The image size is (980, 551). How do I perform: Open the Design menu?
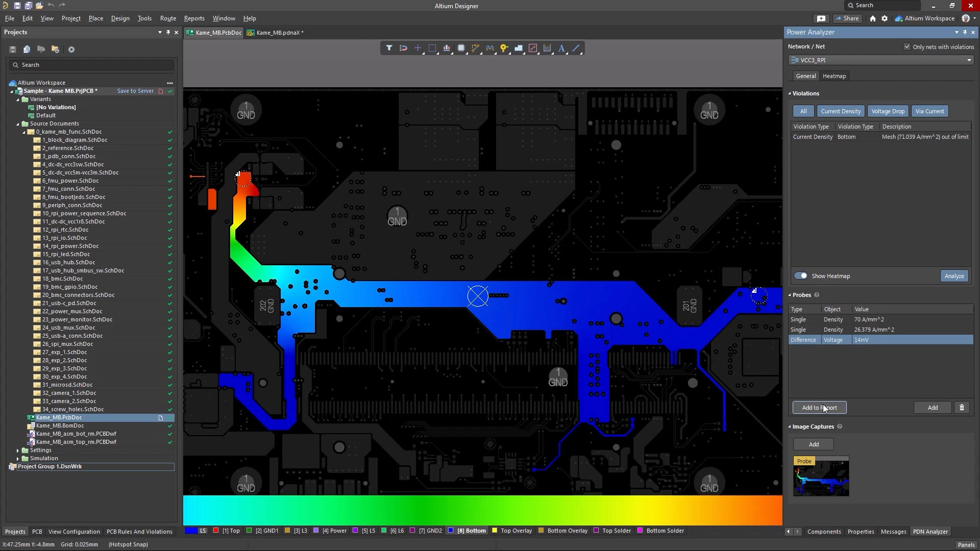click(120, 18)
